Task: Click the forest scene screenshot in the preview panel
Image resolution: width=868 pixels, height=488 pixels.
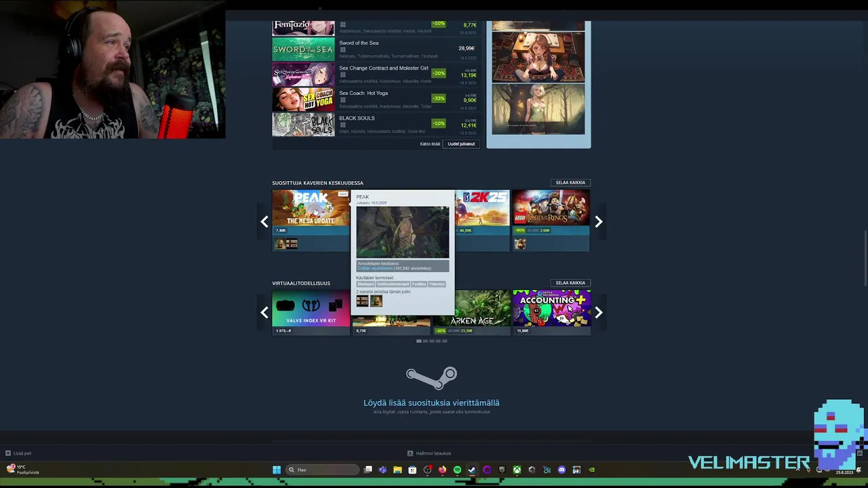Action: coord(538,108)
